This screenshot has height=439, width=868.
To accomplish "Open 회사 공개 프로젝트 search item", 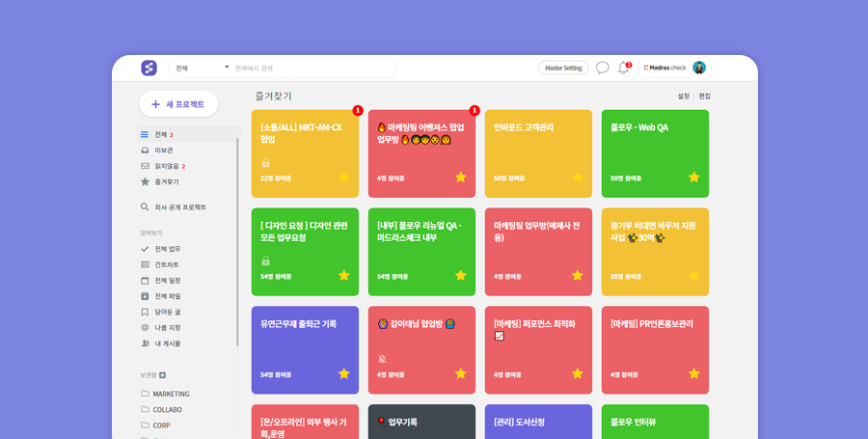I will click(179, 206).
